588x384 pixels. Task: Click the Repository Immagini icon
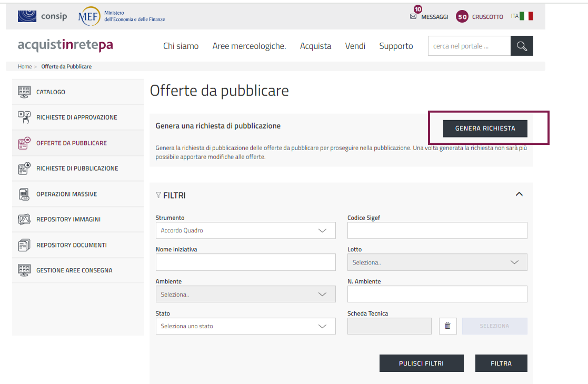point(24,220)
